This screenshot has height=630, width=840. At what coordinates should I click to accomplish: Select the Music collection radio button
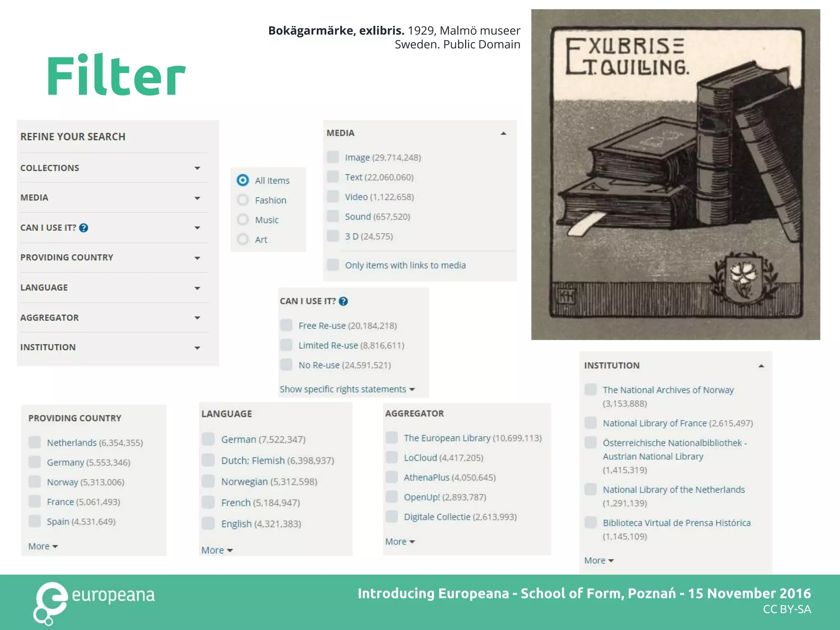tap(243, 219)
